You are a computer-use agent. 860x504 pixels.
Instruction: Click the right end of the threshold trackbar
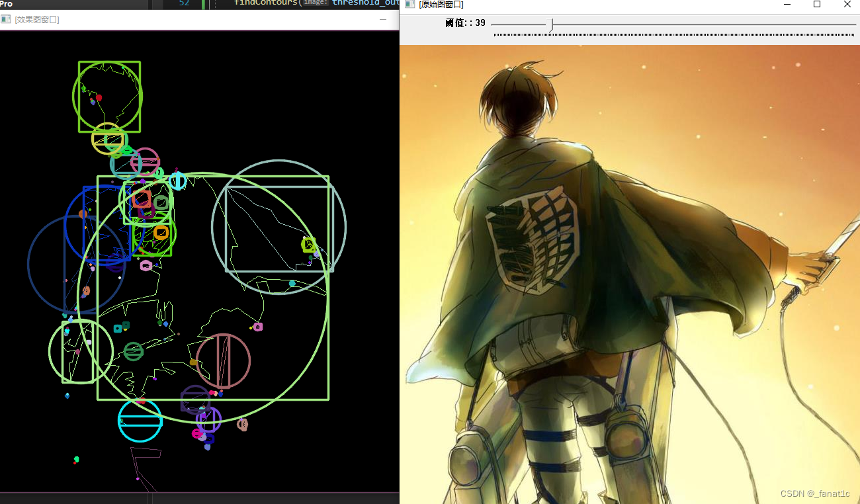(x=853, y=25)
